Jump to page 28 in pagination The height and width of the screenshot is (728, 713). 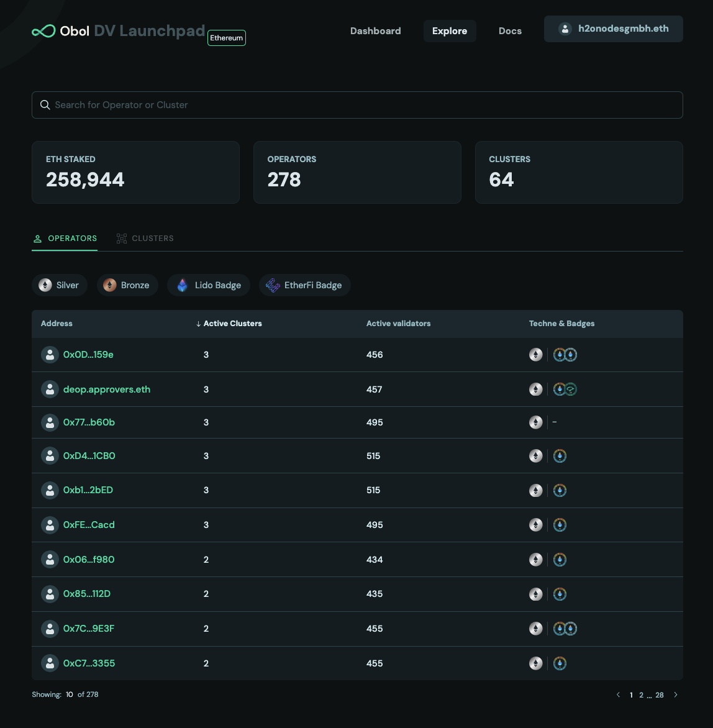pos(660,695)
